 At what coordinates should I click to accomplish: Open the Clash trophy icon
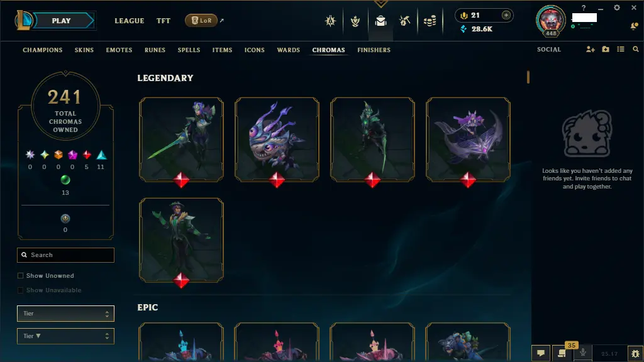tap(355, 21)
